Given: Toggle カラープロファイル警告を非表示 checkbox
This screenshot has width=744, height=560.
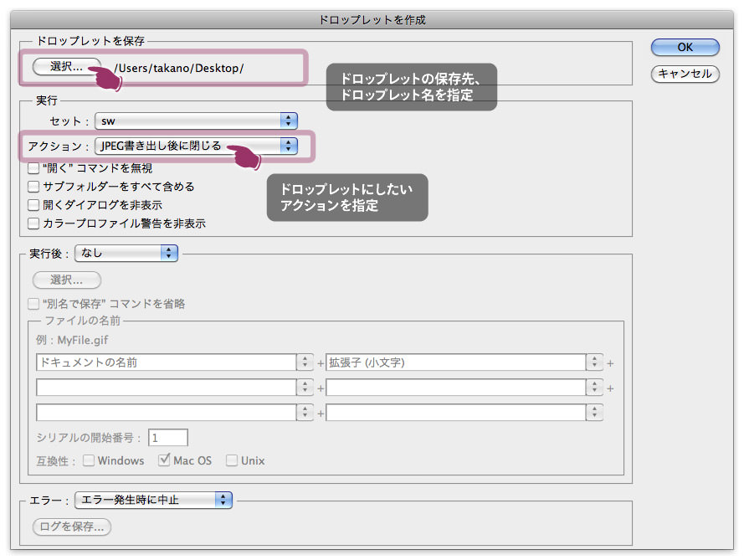Looking at the screenshot, I should click(x=33, y=223).
